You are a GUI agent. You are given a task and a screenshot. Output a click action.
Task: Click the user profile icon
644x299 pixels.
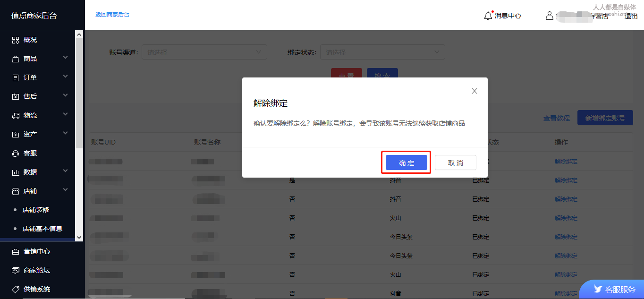point(549,16)
